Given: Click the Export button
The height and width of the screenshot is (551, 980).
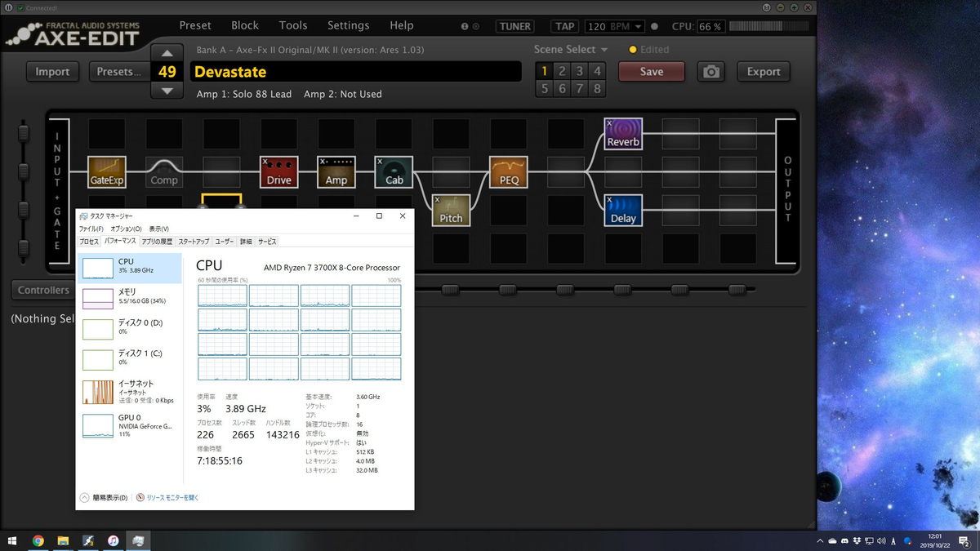Looking at the screenshot, I should tap(764, 72).
